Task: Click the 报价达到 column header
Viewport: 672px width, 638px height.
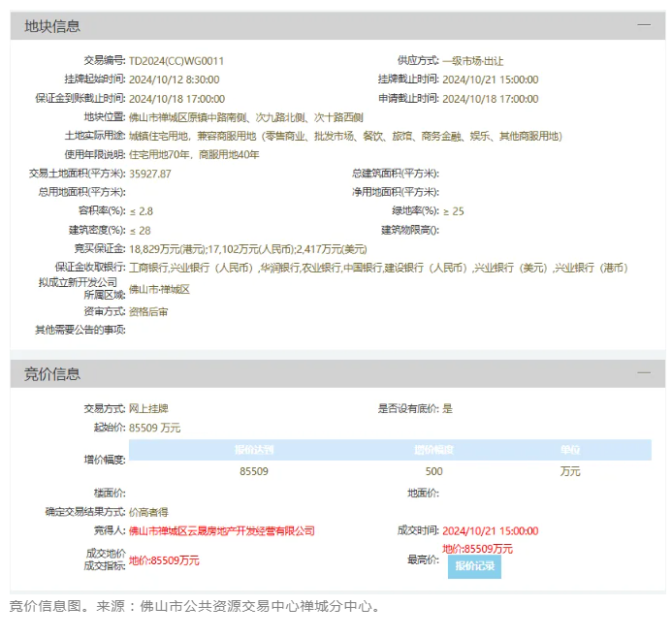Action: (x=254, y=450)
